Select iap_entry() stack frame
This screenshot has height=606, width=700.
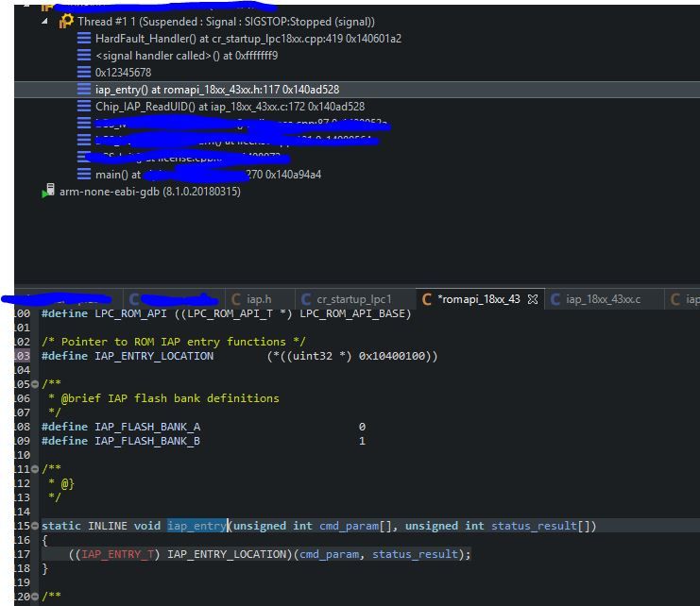pos(217,90)
